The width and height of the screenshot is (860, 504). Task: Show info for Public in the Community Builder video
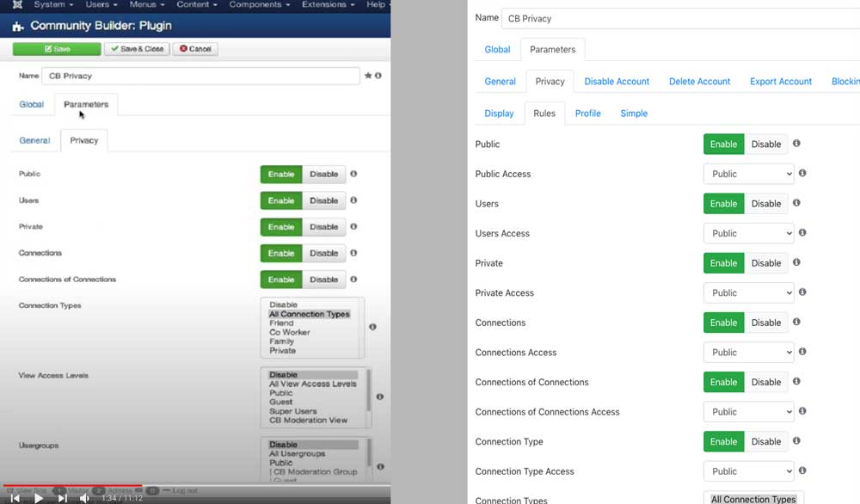point(353,174)
